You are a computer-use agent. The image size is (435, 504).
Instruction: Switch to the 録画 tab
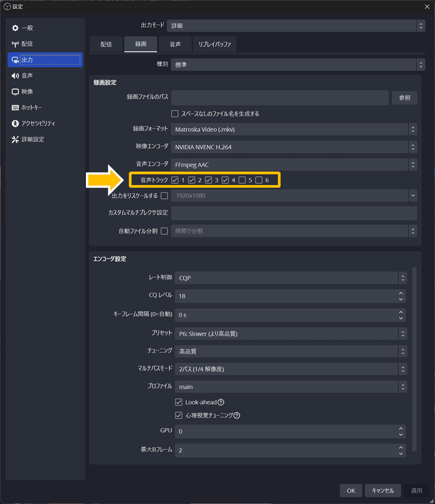(141, 44)
